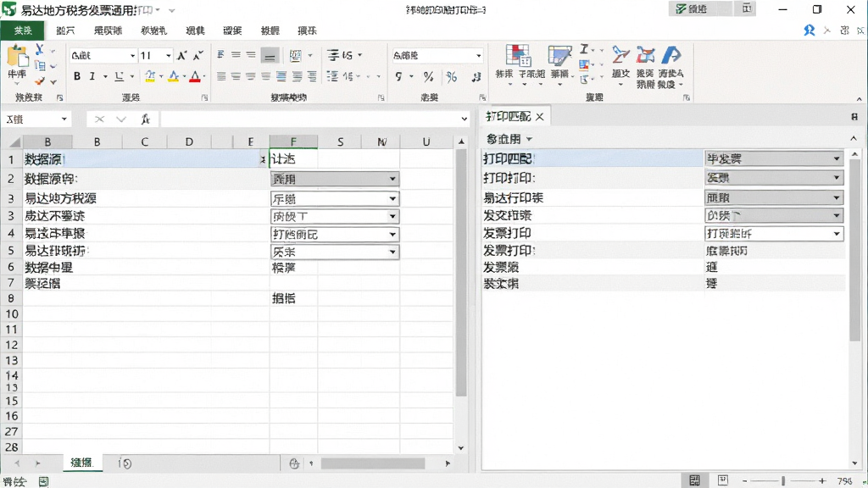Click the worksheet horizontal scrollbar

(x=373, y=463)
